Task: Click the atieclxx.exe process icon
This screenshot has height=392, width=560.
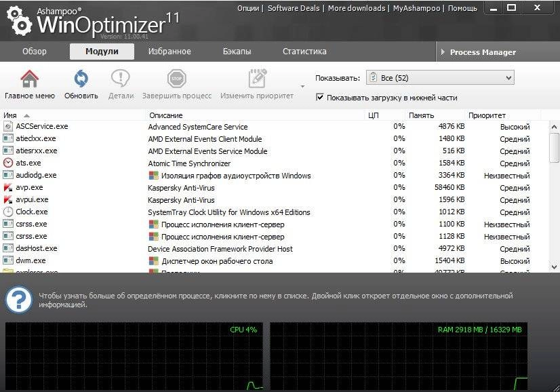Action: pos(8,138)
